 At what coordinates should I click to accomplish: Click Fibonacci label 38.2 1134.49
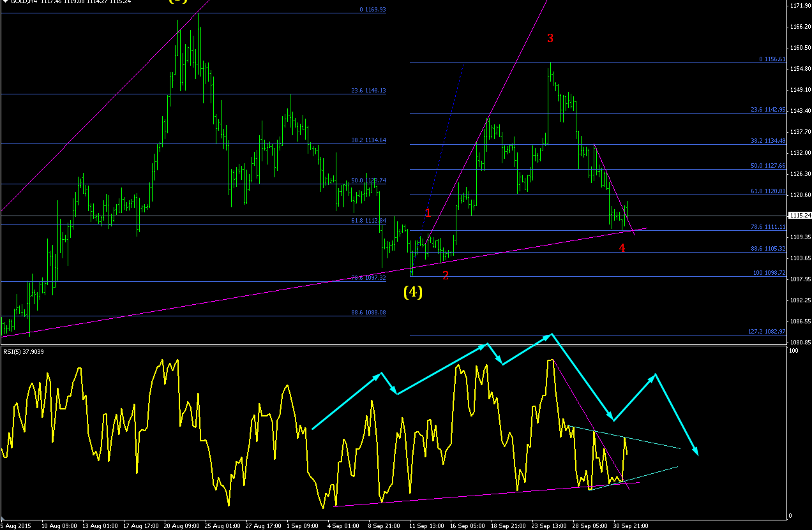click(x=768, y=141)
